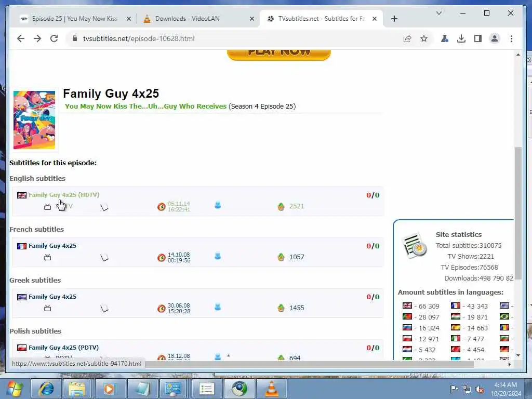Click the volume speaker tray icon
This screenshot has width=532, height=399.
coord(480,389)
